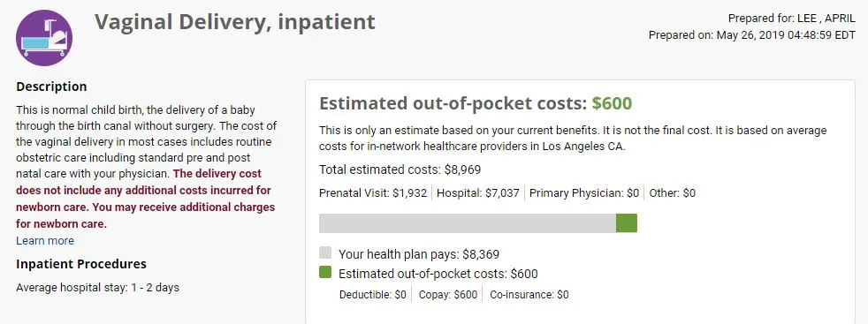Click the Deductible: $0 breakdown item
The image size is (868, 324).
click(372, 295)
